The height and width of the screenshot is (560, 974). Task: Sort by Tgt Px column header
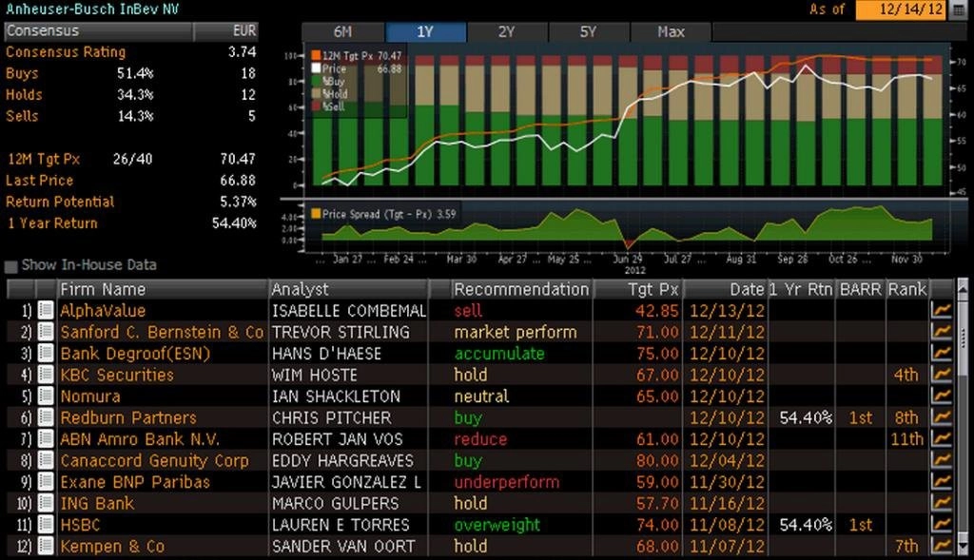click(638, 289)
